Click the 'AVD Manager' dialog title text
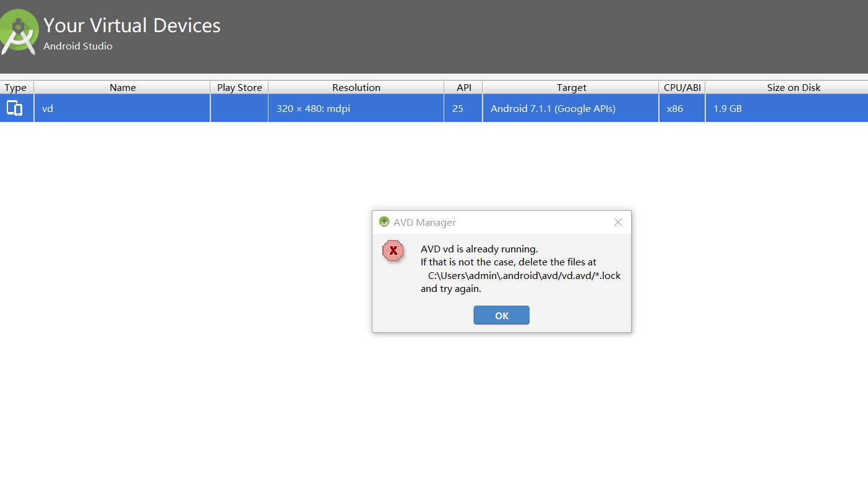Screen dimensions: 868x480 point(424,223)
